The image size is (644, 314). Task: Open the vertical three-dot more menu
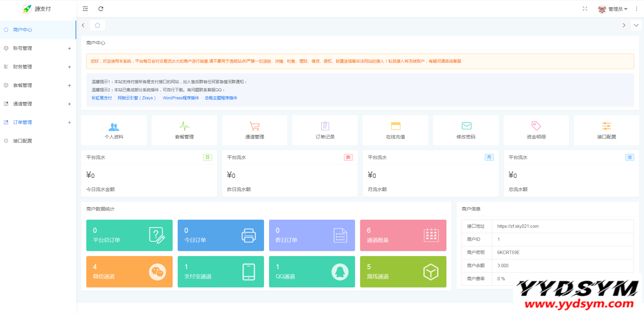point(637,9)
